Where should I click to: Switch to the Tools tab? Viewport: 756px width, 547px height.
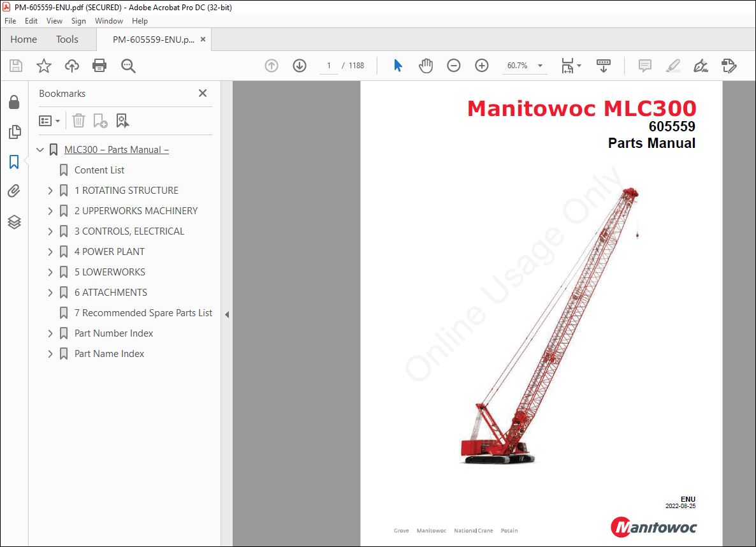(x=67, y=39)
